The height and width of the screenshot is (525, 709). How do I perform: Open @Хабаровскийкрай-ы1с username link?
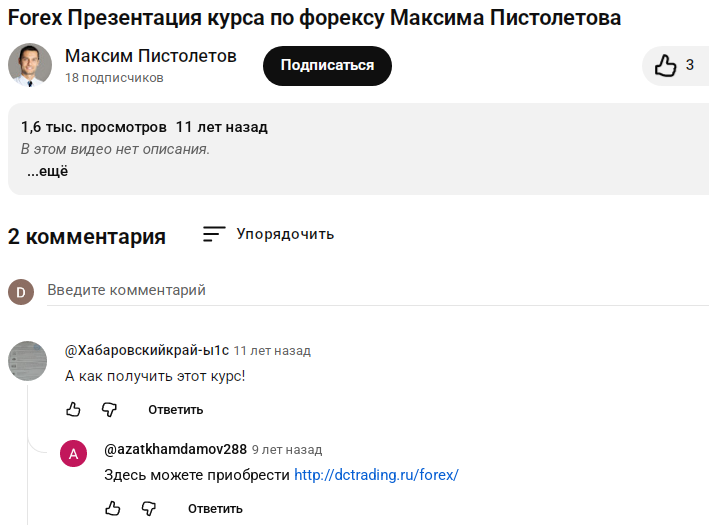pyautogui.click(x=147, y=350)
